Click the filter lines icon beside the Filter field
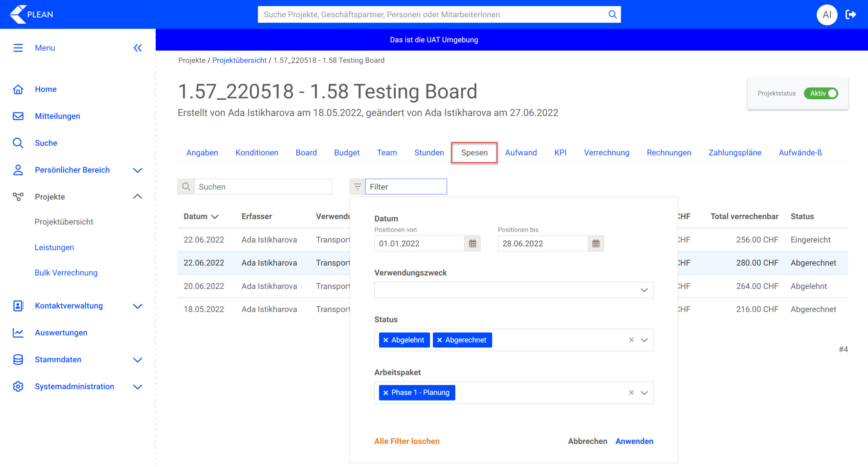868x467 pixels. [357, 186]
